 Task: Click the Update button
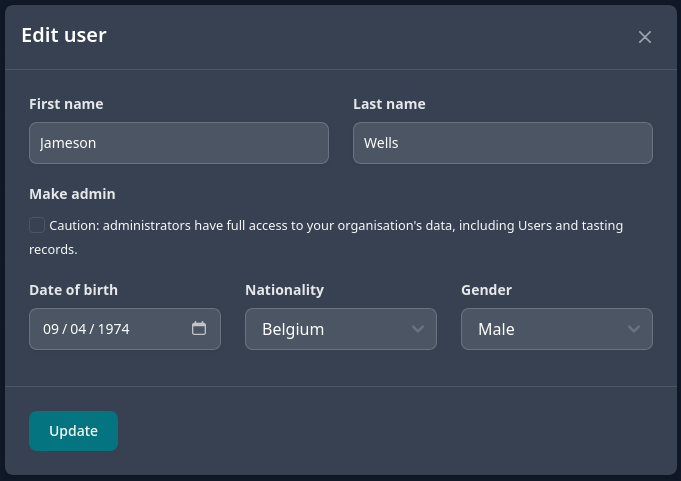73,431
